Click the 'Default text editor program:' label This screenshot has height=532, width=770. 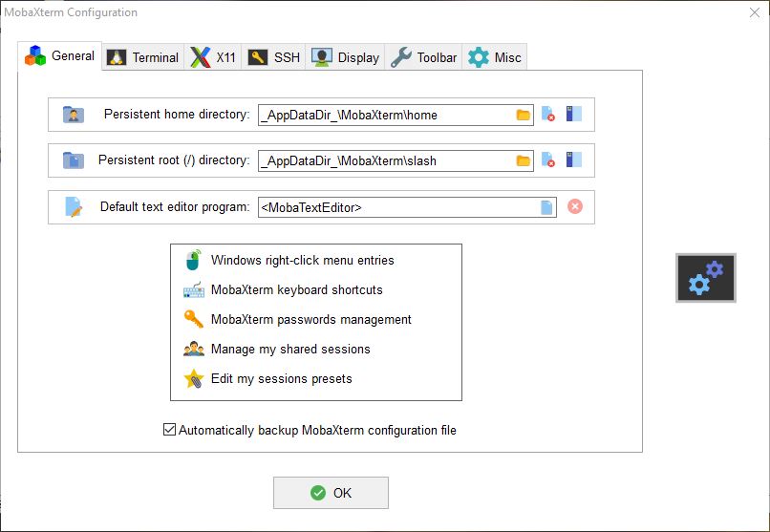click(x=175, y=206)
